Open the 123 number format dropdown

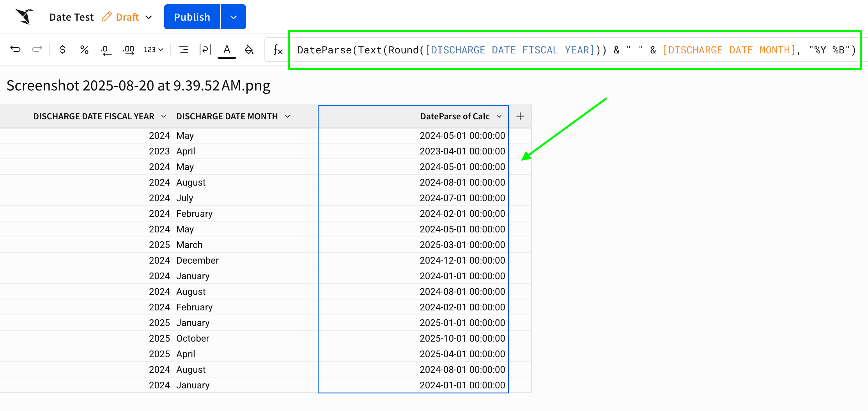(x=153, y=50)
